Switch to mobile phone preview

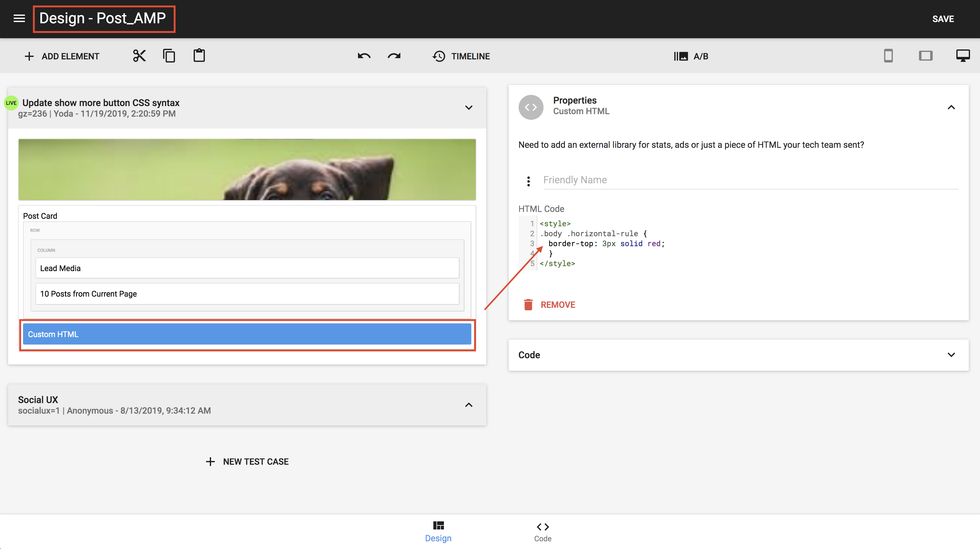pyautogui.click(x=888, y=56)
